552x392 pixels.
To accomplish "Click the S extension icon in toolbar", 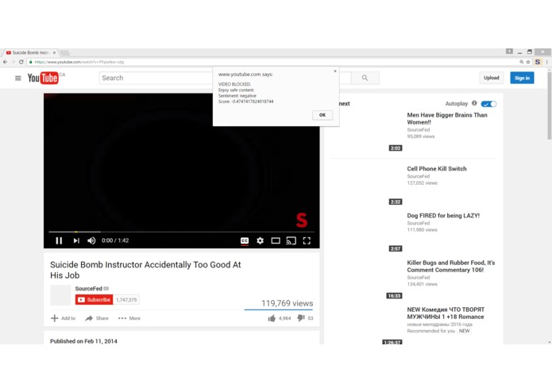I will (x=538, y=62).
